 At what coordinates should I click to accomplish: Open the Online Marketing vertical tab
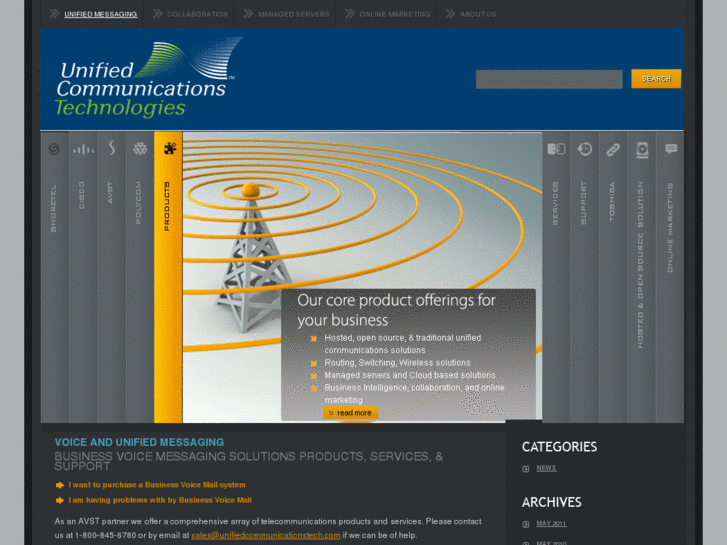point(670,277)
